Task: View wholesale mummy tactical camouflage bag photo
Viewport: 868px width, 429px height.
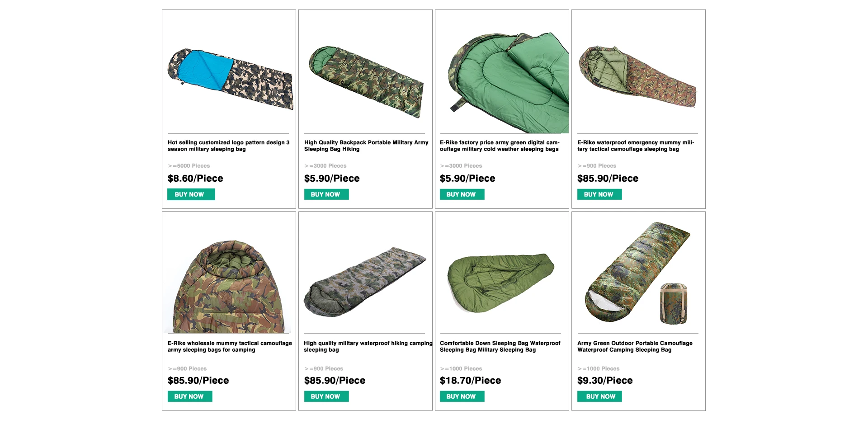Action: [x=229, y=287]
